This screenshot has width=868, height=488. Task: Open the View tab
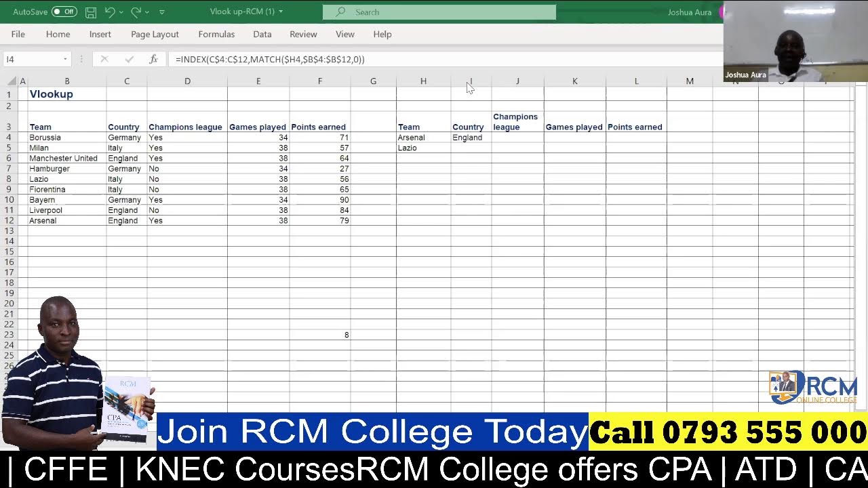coord(345,34)
